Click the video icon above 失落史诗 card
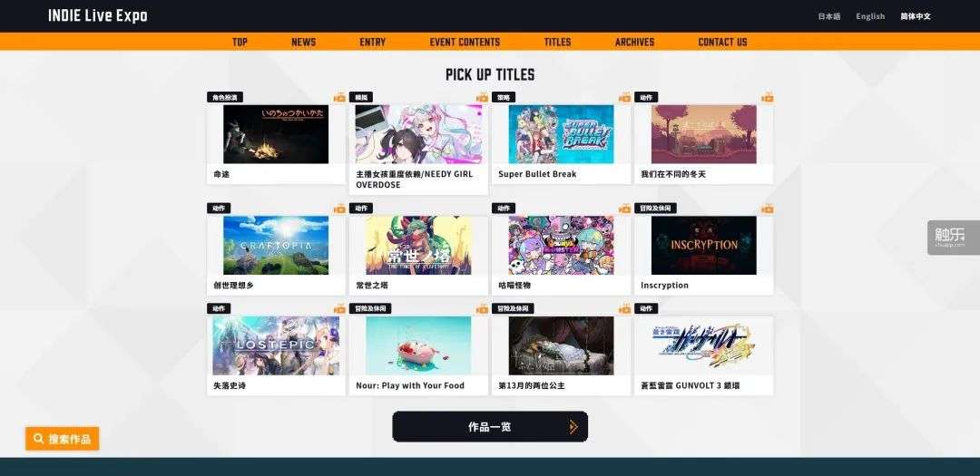980x476 pixels. click(339, 308)
